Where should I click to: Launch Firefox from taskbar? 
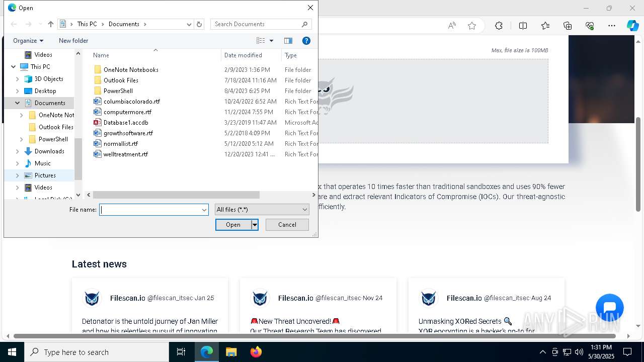[256, 352]
